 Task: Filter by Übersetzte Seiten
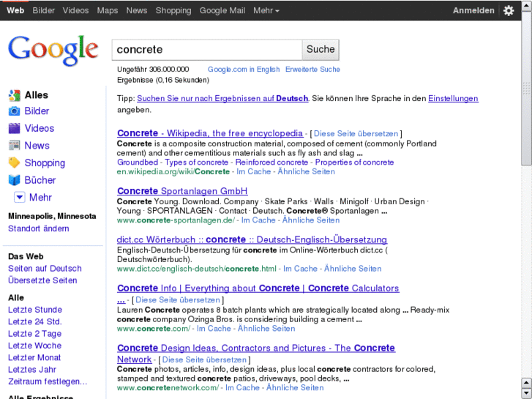click(x=42, y=280)
